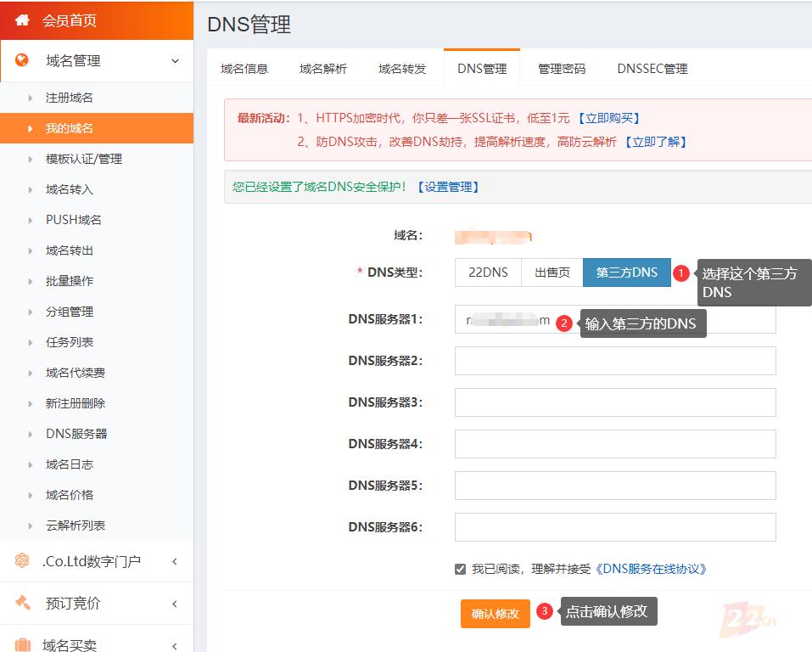Image resolution: width=812 pixels, height=652 pixels.
Task: Select the 出售页 DNS type option
Action: 552,273
